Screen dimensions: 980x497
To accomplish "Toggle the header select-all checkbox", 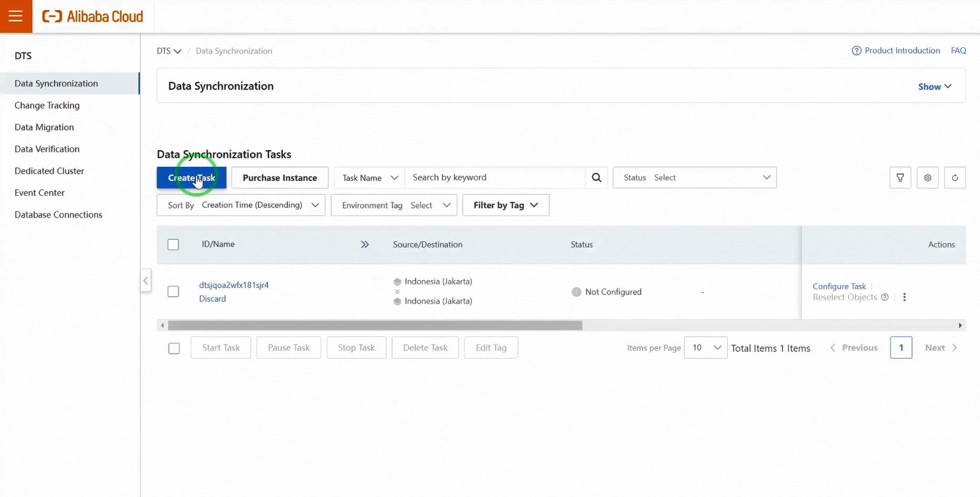I will (x=173, y=244).
